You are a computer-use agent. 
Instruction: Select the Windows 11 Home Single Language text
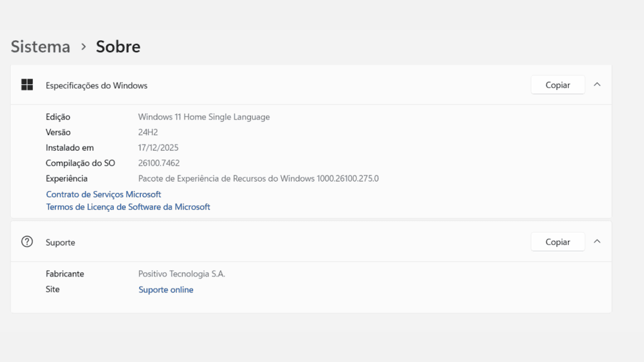(204, 117)
